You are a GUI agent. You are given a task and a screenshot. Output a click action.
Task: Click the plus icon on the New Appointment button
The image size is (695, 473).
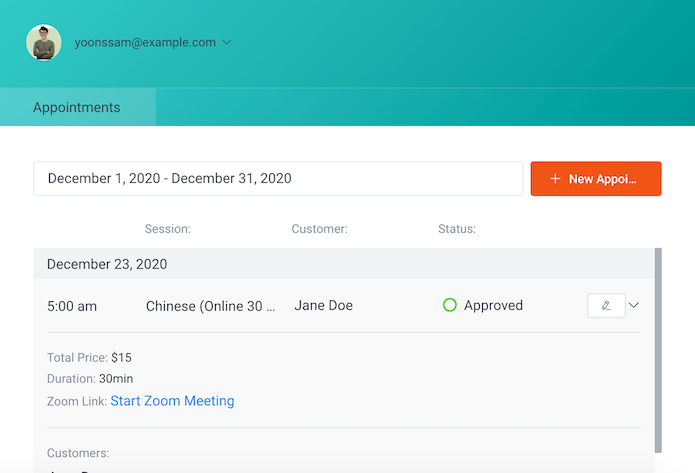click(555, 179)
